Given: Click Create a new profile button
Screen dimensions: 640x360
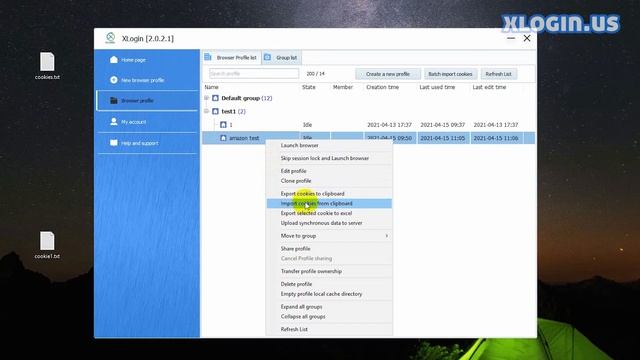Looking at the screenshot, I should (388, 74).
